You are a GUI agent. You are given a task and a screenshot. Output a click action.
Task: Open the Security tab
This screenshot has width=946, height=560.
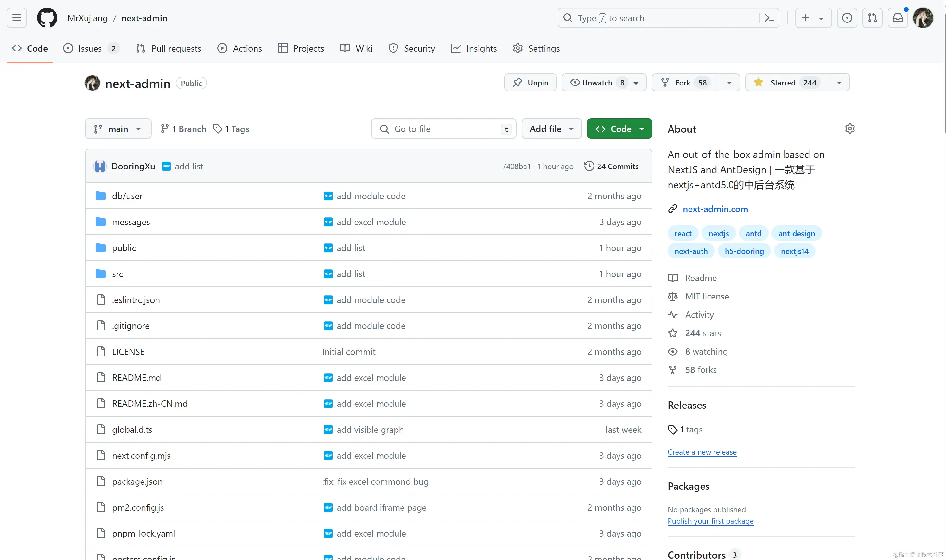(x=412, y=48)
